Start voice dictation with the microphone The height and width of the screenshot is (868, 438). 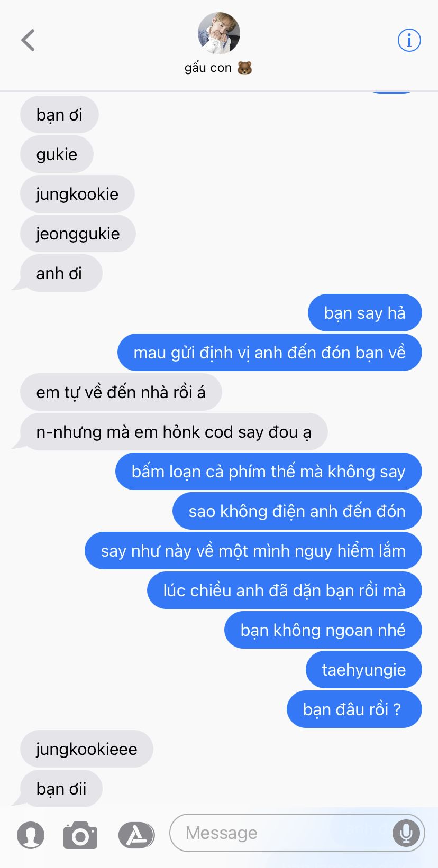click(406, 833)
